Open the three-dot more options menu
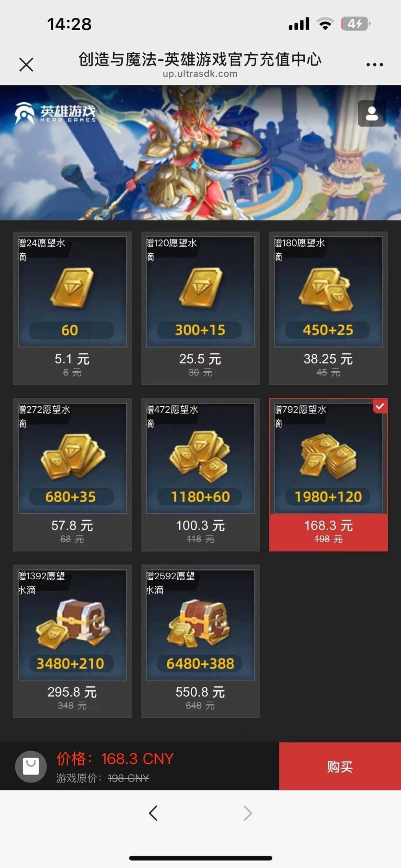This screenshot has height=868, width=401. (x=374, y=65)
